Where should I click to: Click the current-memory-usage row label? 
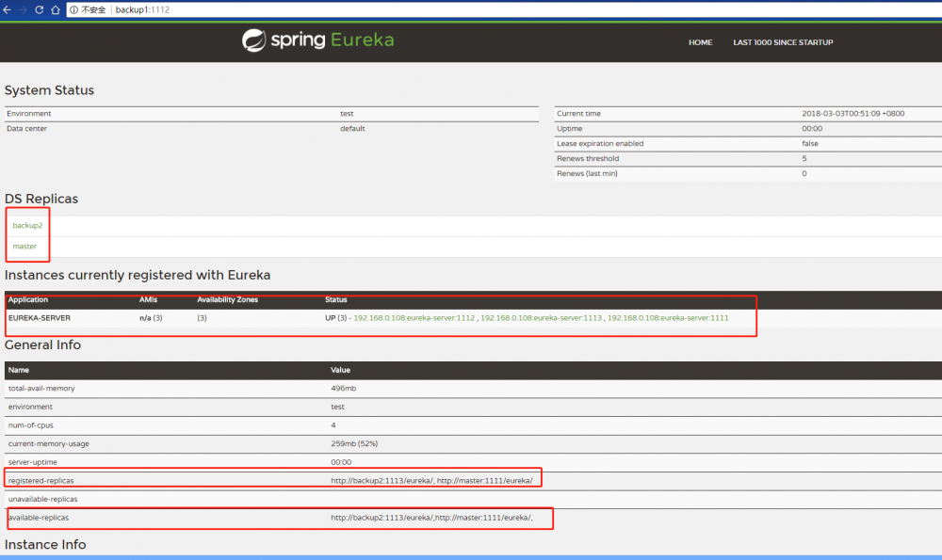pos(49,444)
